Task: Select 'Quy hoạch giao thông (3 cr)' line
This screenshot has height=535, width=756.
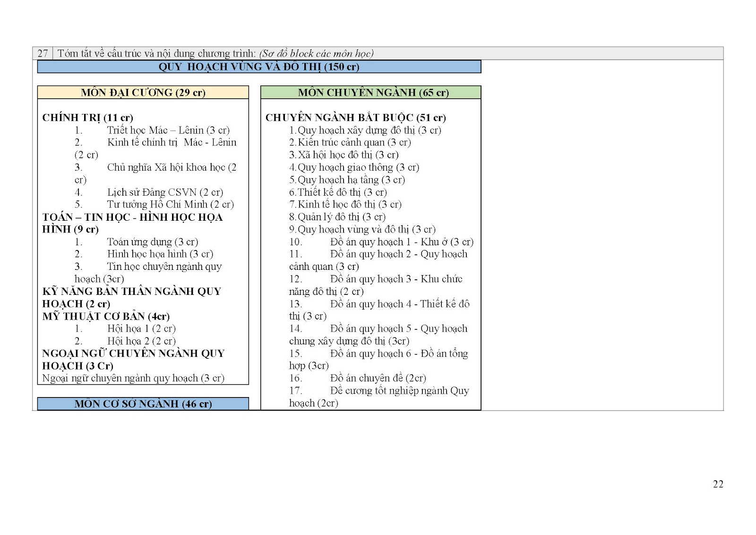Action: click(358, 167)
